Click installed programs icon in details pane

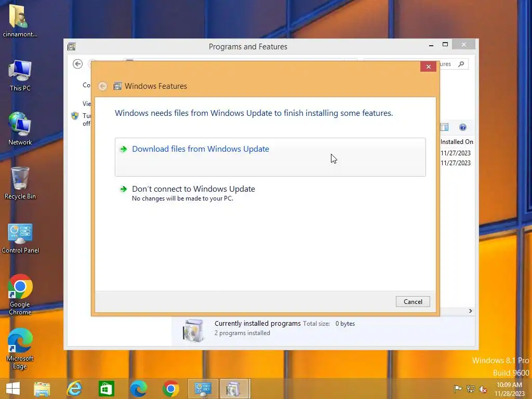(x=193, y=330)
